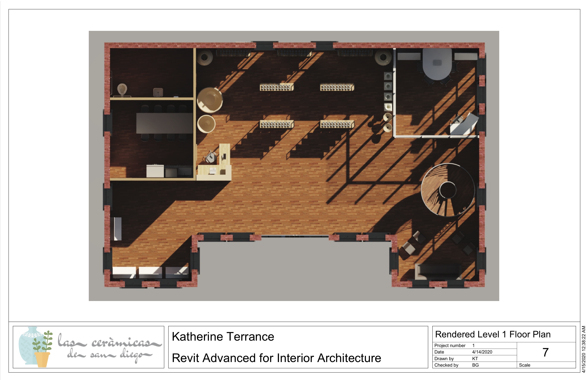
Task: Click the spiral staircase in floor plan
Action: pyautogui.click(x=448, y=190)
